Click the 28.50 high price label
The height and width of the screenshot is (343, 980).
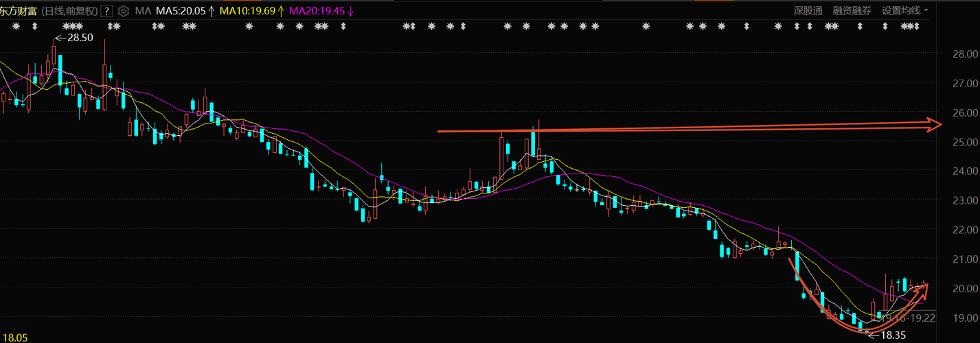[x=80, y=38]
